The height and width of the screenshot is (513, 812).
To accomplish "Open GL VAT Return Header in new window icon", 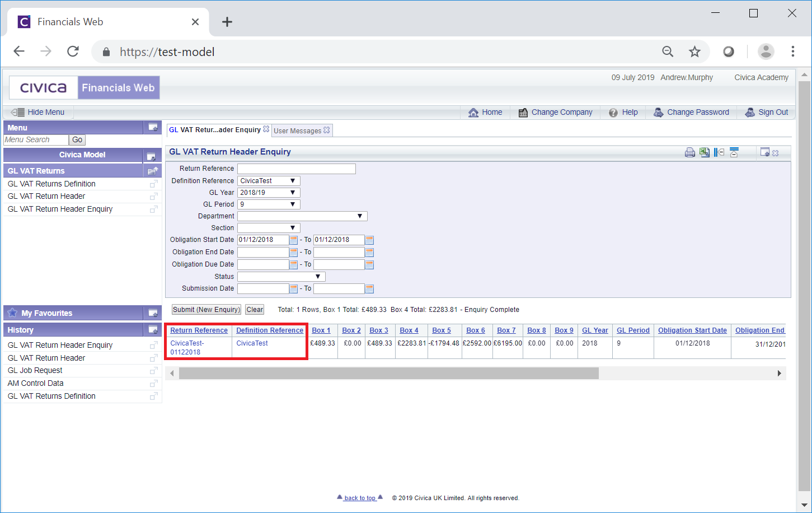I will (153, 197).
